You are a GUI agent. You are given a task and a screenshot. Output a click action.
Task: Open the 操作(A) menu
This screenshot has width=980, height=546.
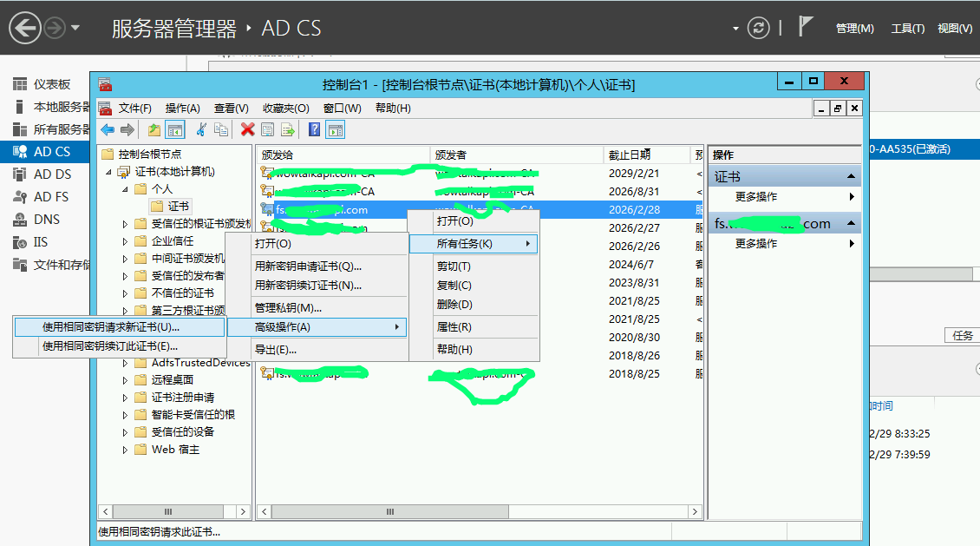tap(182, 109)
